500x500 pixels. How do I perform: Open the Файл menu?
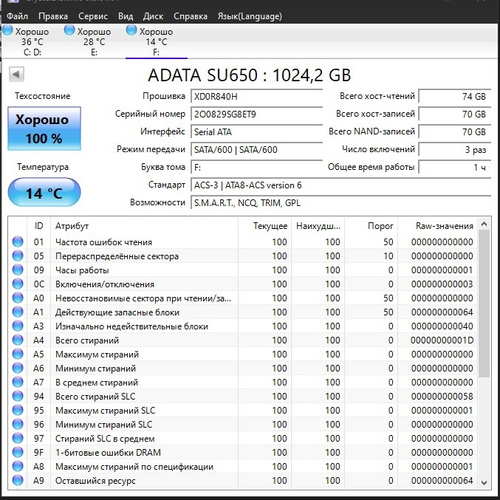[17, 16]
